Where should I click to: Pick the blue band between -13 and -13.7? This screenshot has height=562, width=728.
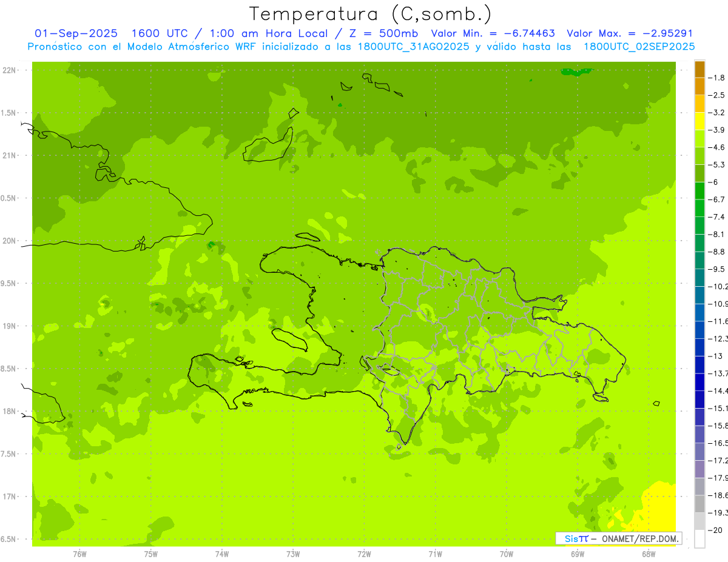pos(699,365)
